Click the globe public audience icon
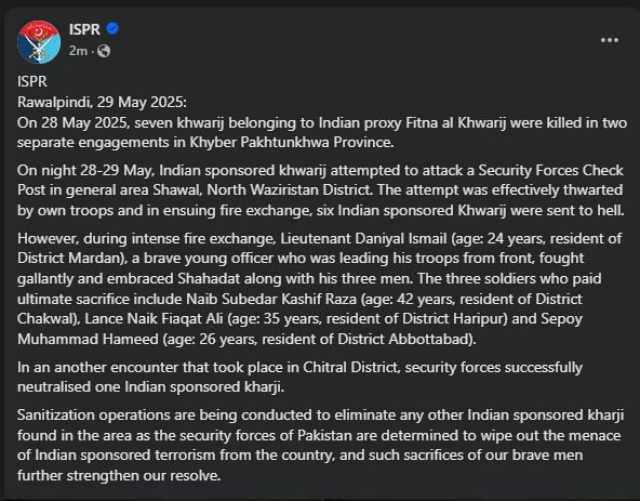Image resolution: width=640 pixels, height=501 pixels. point(104,51)
